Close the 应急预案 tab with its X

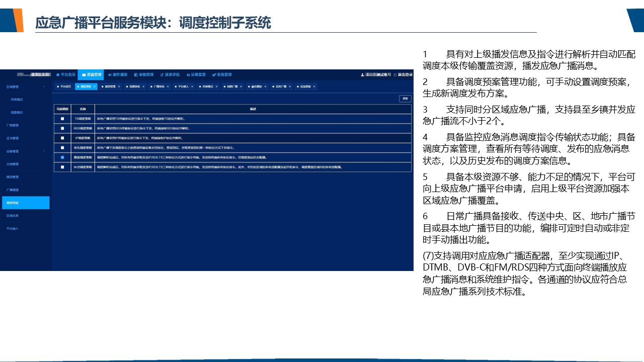click(314, 86)
